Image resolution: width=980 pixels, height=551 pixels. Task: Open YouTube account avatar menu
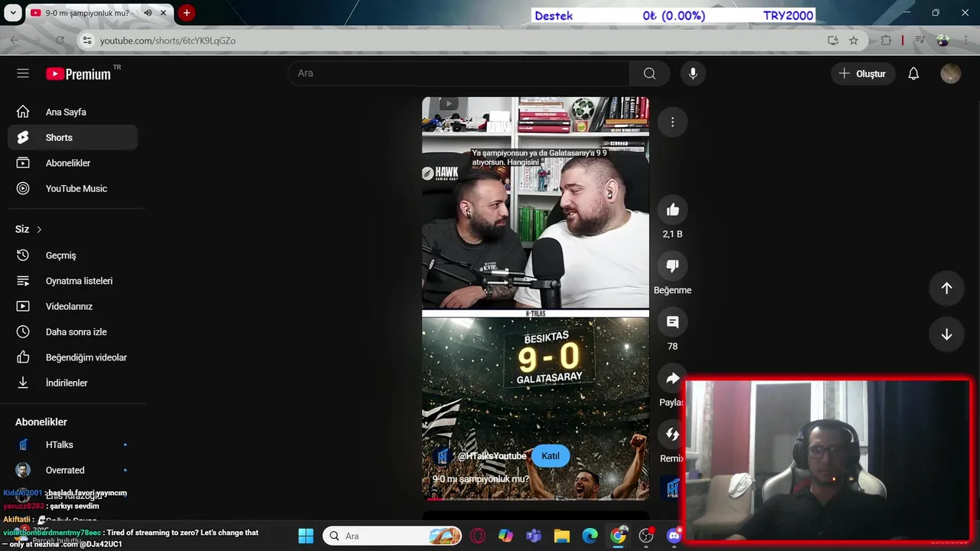[950, 73]
